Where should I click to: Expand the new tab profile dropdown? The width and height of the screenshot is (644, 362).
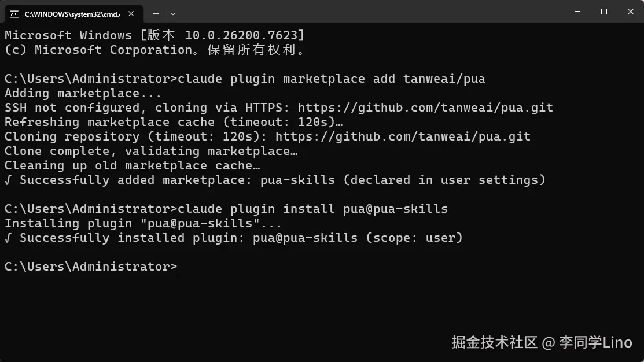[x=173, y=13]
